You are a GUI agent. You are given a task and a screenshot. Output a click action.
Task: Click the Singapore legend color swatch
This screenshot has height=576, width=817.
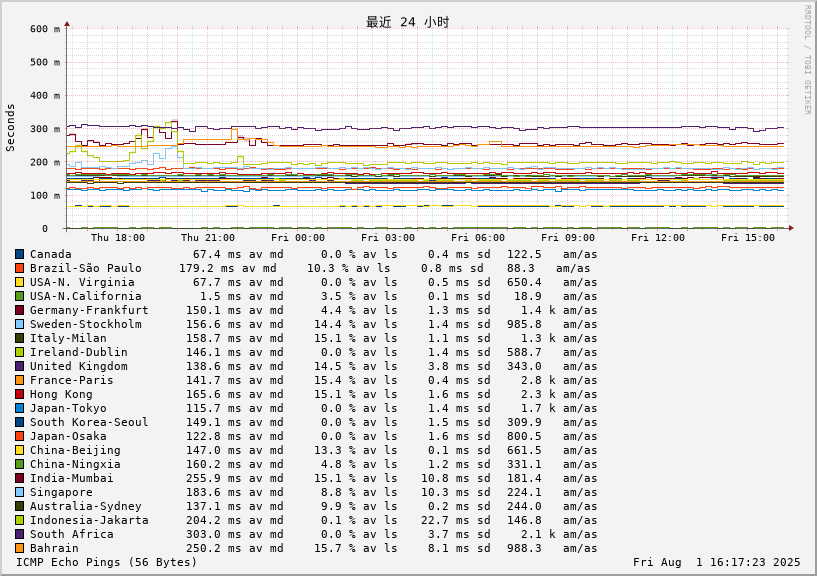coord(19,493)
